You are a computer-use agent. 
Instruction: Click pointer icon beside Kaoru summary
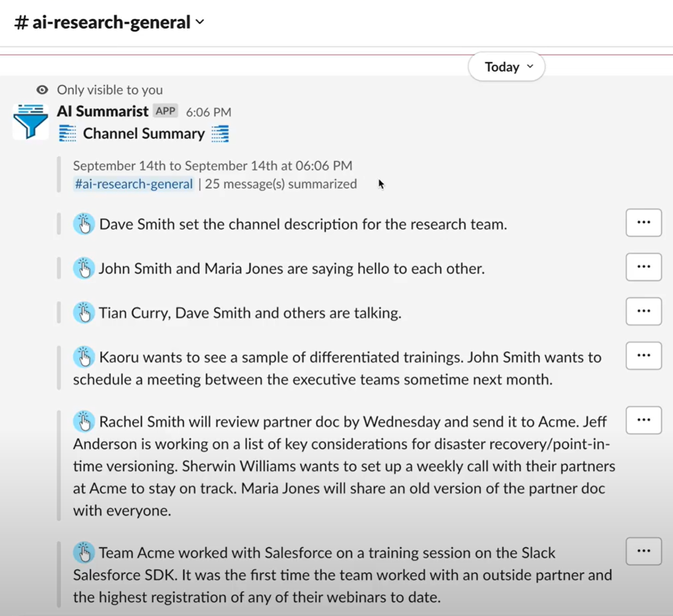click(x=84, y=357)
